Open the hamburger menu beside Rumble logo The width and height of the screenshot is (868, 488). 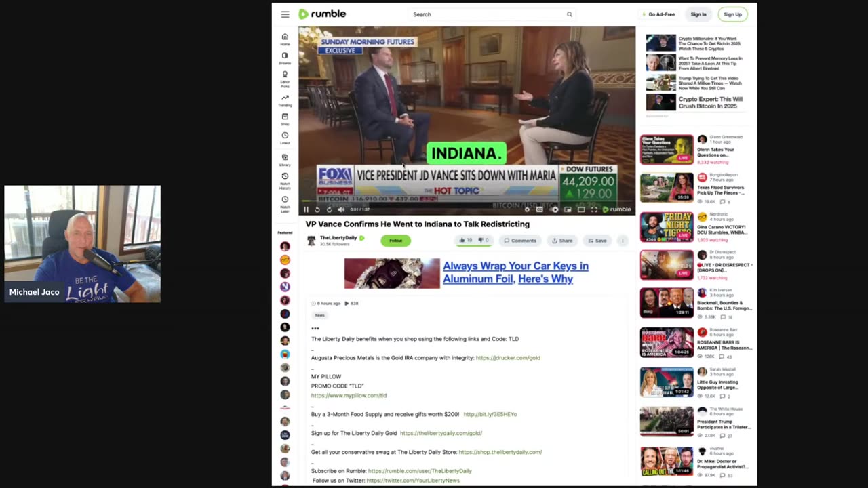[285, 14]
